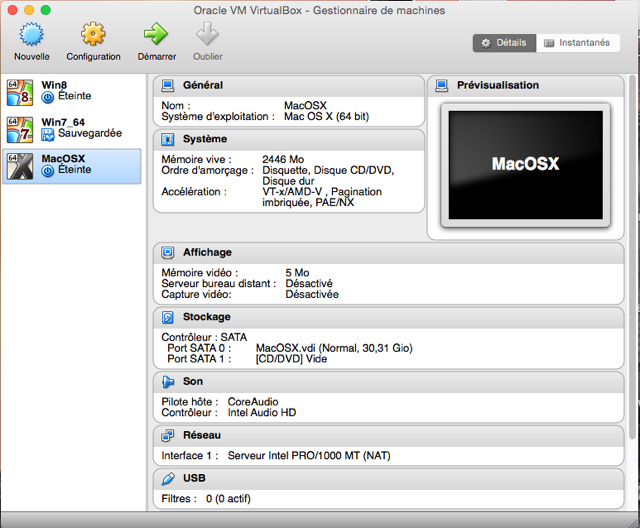Click the '[CD/DVD] Vide' entry

(x=291, y=359)
